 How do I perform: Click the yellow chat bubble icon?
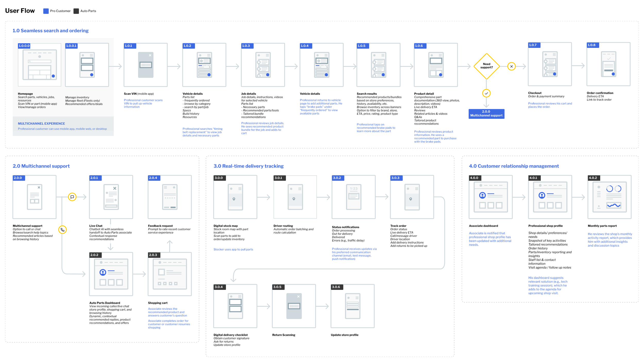coord(72,197)
